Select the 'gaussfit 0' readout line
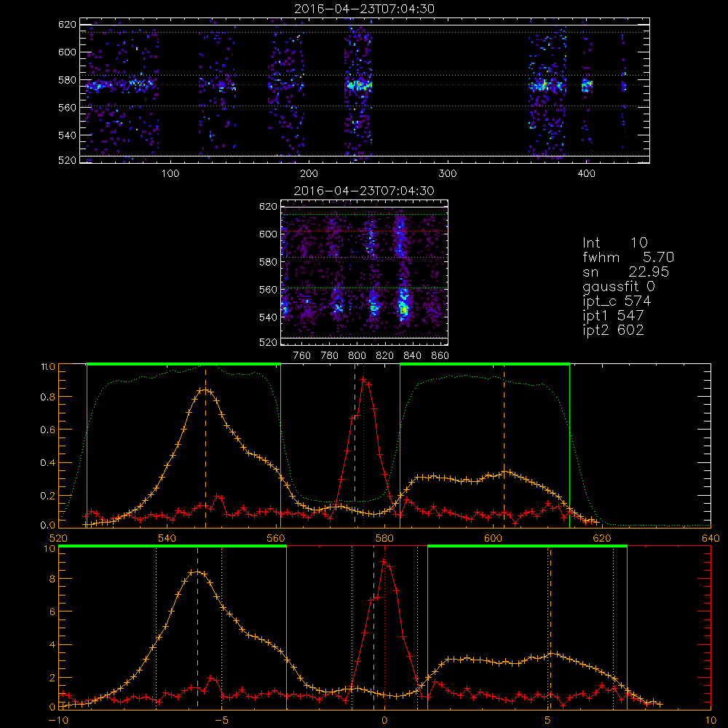Viewport: 728px width, 728px height. [x=619, y=287]
